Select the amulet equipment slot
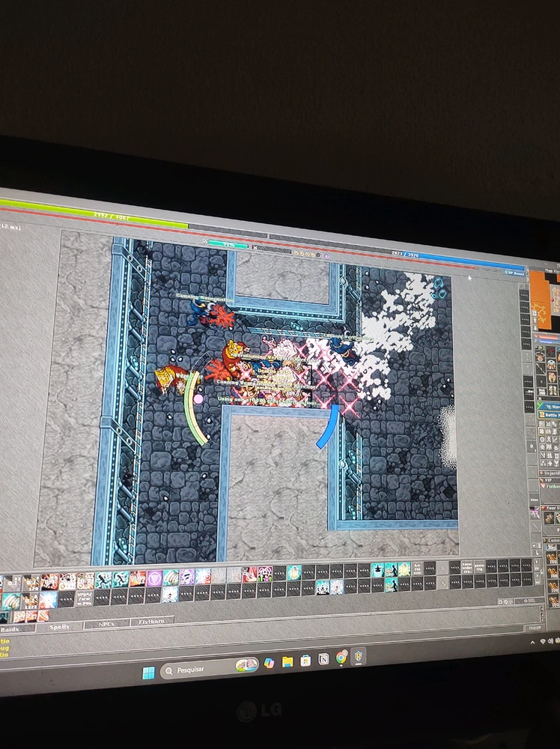The height and width of the screenshot is (749, 560). click(540, 355)
